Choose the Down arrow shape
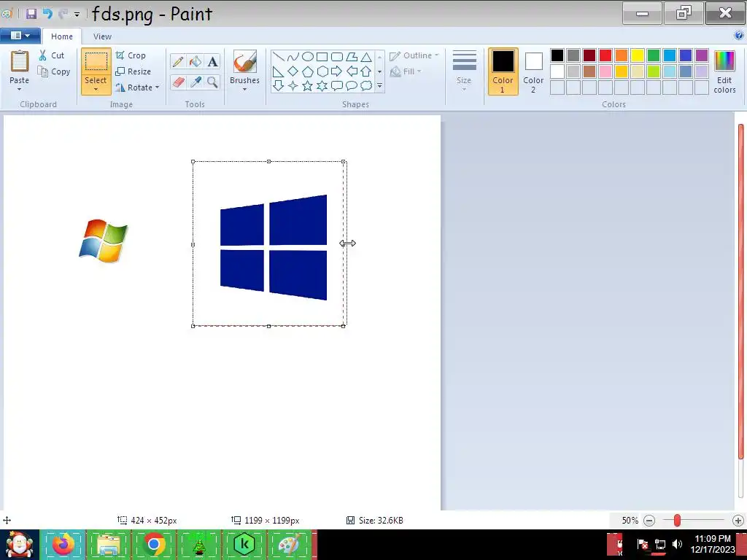 point(278,86)
